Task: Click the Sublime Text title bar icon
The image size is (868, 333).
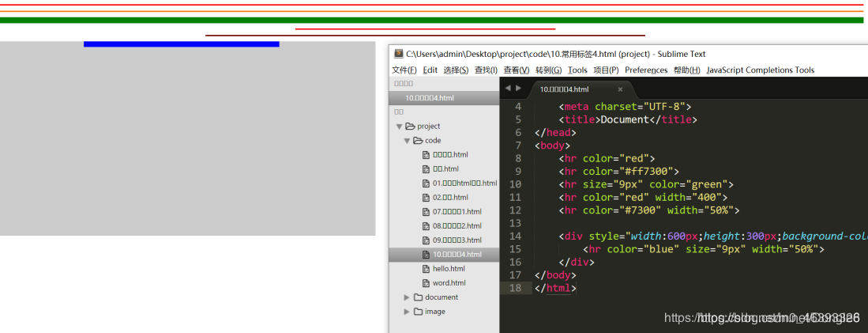Action: click(x=398, y=54)
